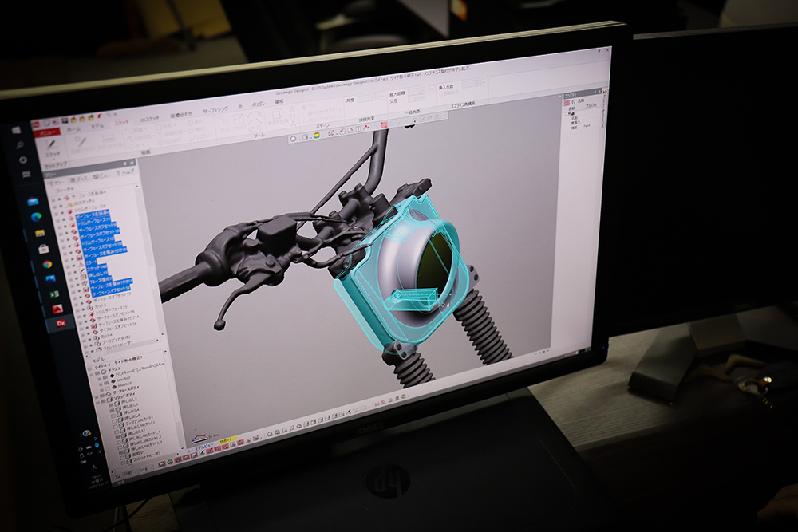The width and height of the screenshot is (798, 532).
Task: Open the second dropdown in the bottom status bar
Action: point(145,471)
